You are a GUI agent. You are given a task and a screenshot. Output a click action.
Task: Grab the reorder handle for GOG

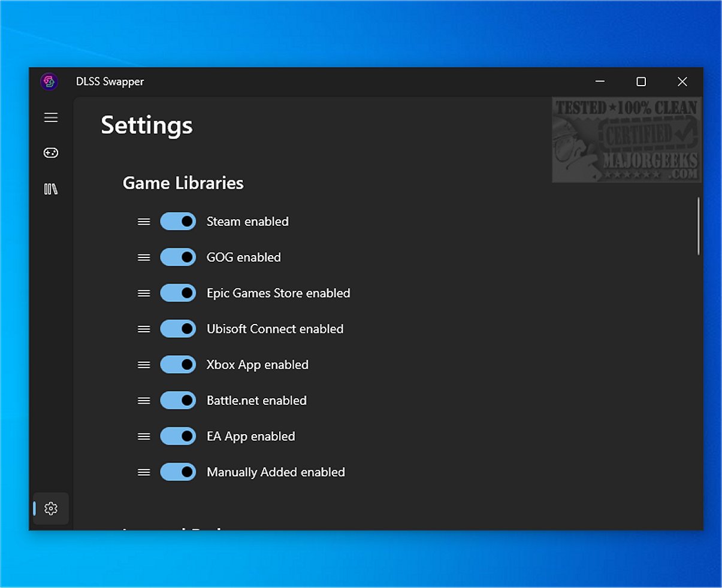tap(144, 257)
